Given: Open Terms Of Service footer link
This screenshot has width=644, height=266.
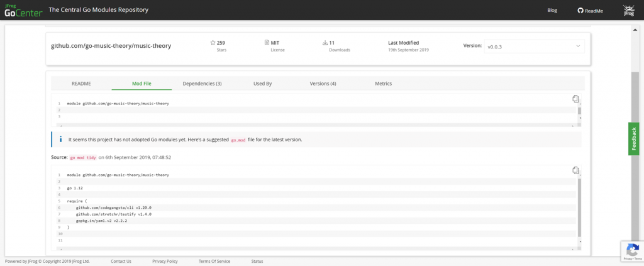Looking at the screenshot, I should 214,261.
